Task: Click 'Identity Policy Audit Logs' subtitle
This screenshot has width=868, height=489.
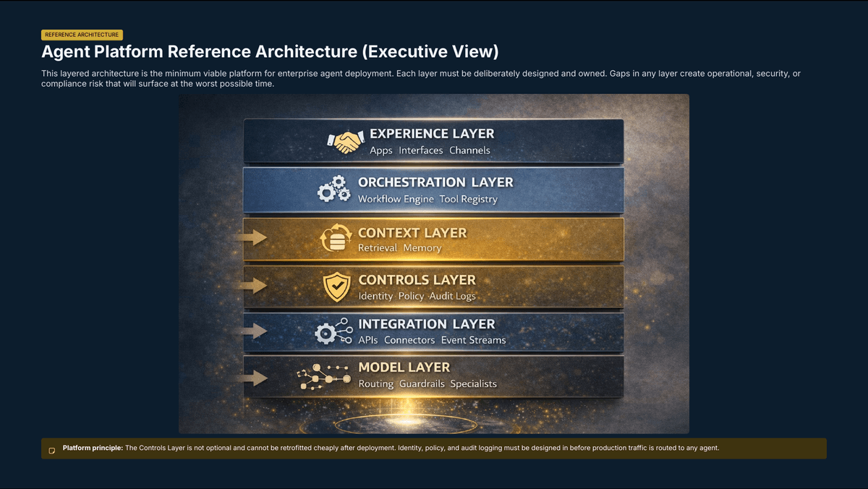Action: click(x=417, y=297)
